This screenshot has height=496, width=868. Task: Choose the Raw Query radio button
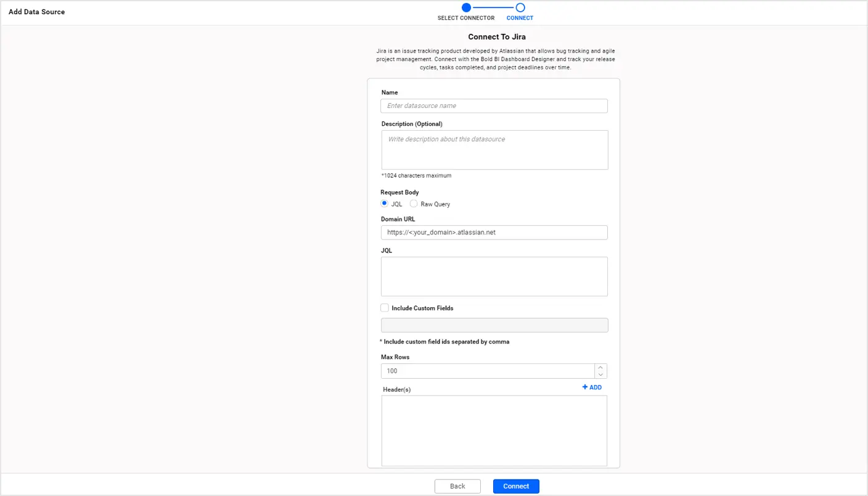pos(414,204)
